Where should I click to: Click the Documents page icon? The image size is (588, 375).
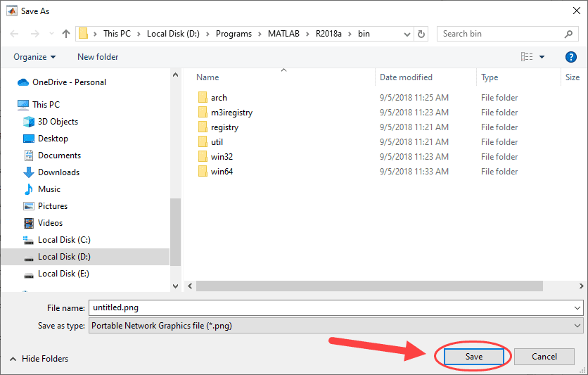pos(29,155)
